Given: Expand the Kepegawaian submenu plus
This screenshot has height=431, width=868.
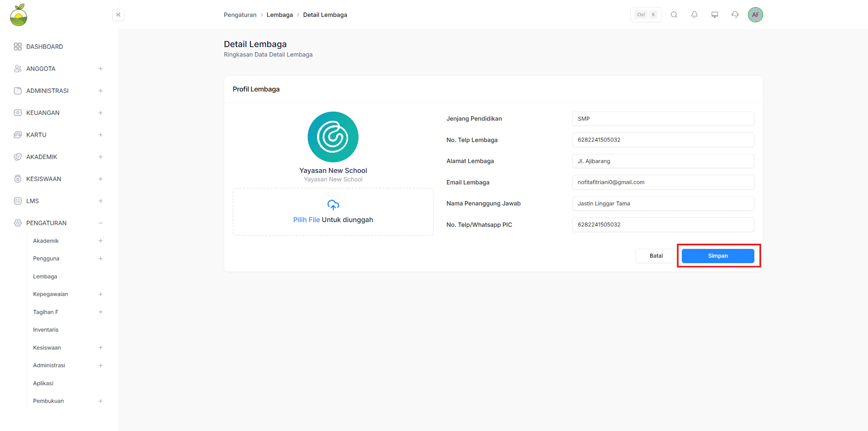Looking at the screenshot, I should pos(100,294).
